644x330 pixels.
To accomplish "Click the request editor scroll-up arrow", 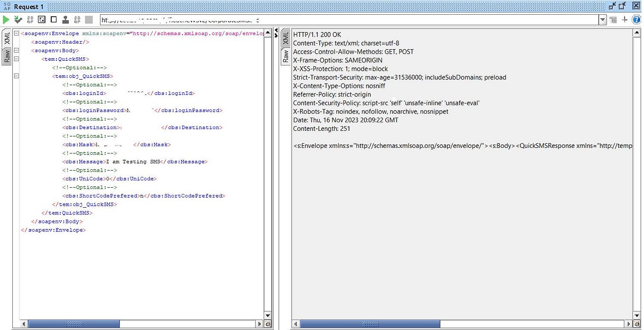I will pos(268,34).
